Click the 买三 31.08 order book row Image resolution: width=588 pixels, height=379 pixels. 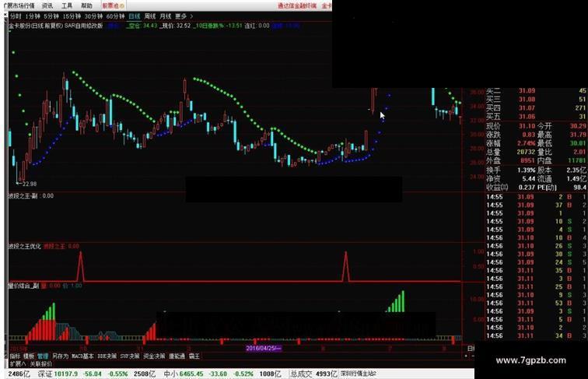[x=536, y=100]
